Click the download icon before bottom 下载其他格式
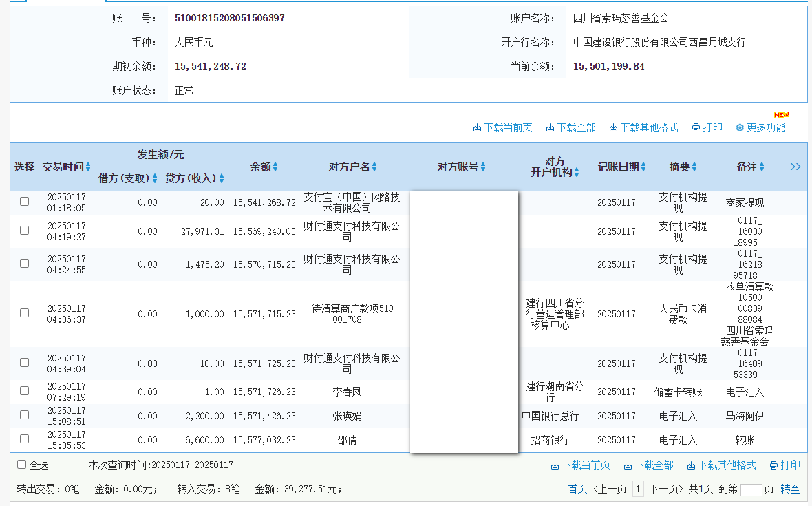The image size is (812, 506). coord(691,465)
